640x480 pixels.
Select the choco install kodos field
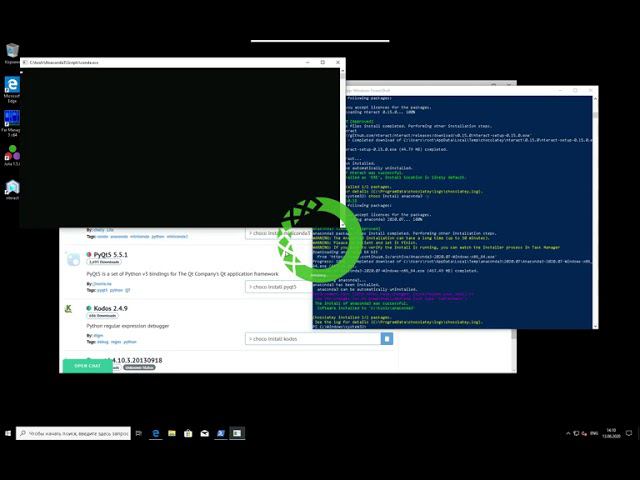pyautogui.click(x=313, y=339)
